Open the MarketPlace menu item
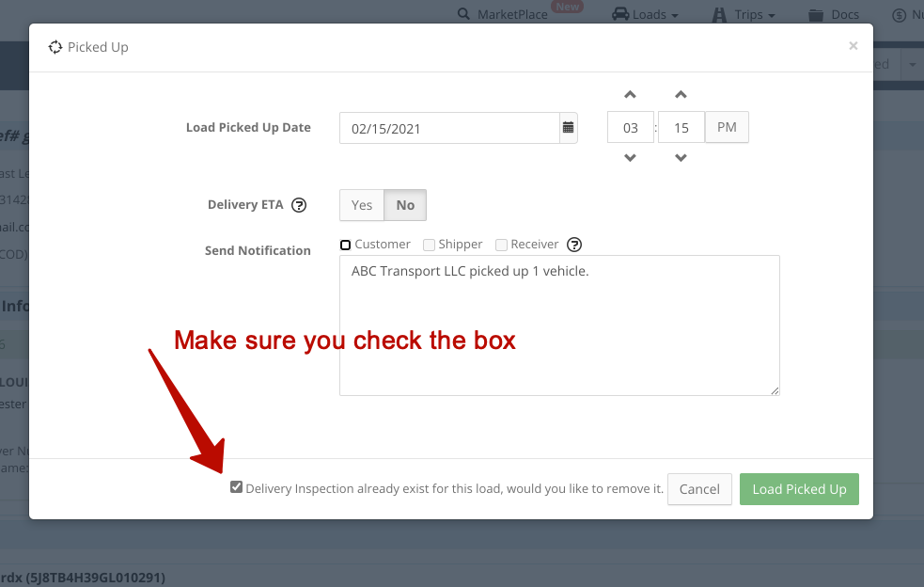The width and height of the screenshot is (924, 587). (x=512, y=14)
